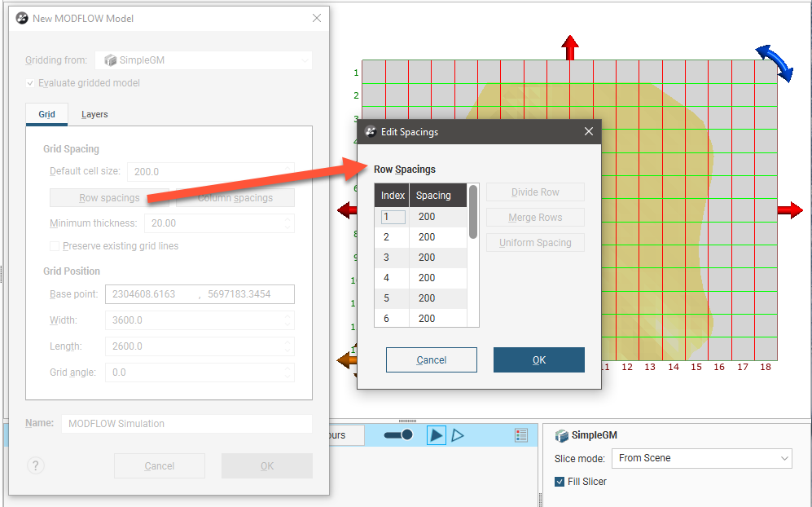
Task: Toggle Evaluate gridded model checkbox
Action: point(31,83)
